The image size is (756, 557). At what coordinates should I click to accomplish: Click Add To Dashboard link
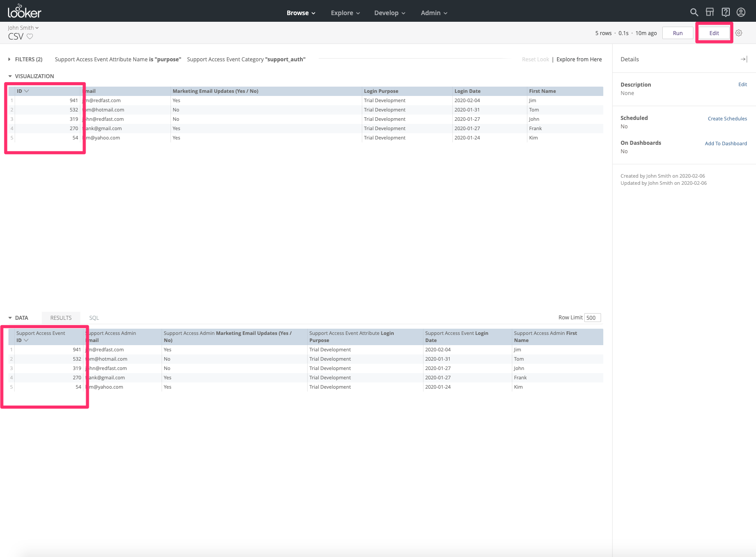click(x=726, y=143)
